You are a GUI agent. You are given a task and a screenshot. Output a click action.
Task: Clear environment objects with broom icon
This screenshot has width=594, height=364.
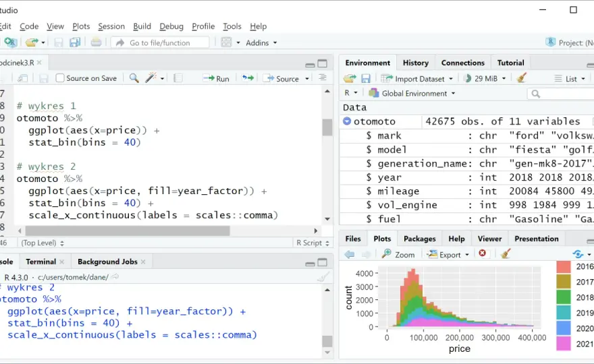[x=522, y=78]
